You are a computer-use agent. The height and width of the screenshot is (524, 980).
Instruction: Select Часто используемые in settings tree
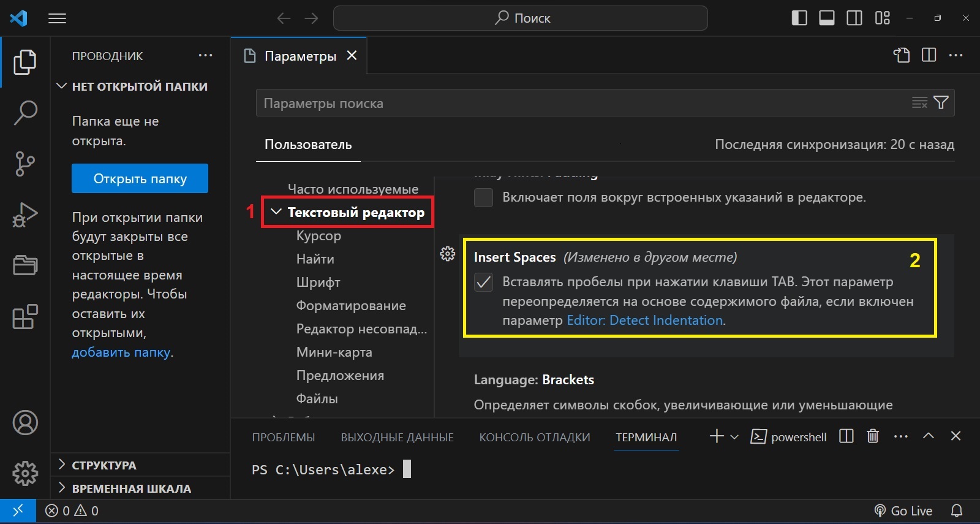(353, 189)
